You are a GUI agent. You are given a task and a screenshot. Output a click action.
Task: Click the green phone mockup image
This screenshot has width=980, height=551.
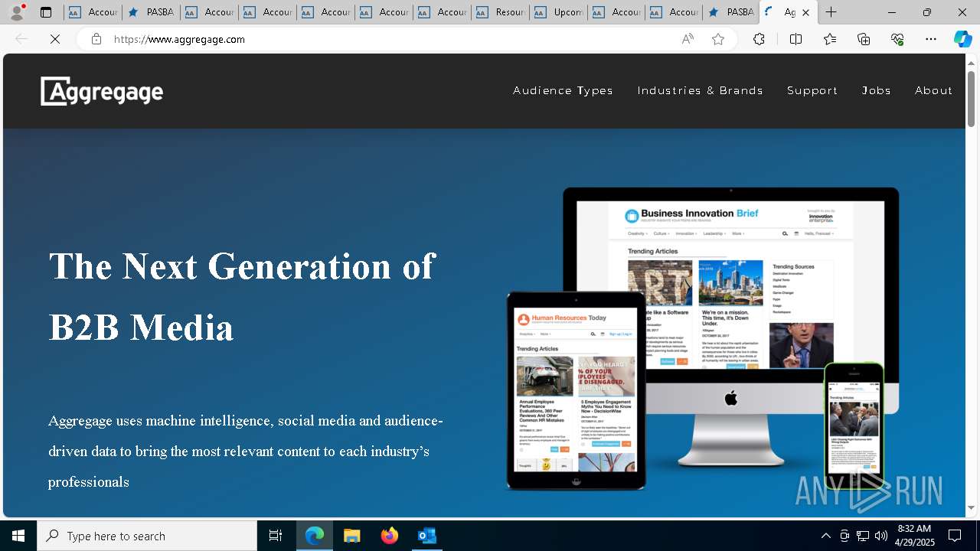(854, 425)
